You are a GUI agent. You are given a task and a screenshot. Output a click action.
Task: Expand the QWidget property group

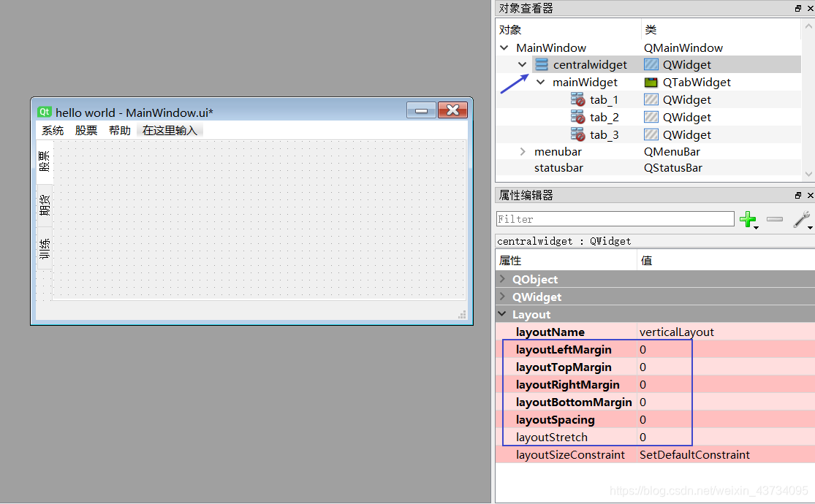(502, 297)
